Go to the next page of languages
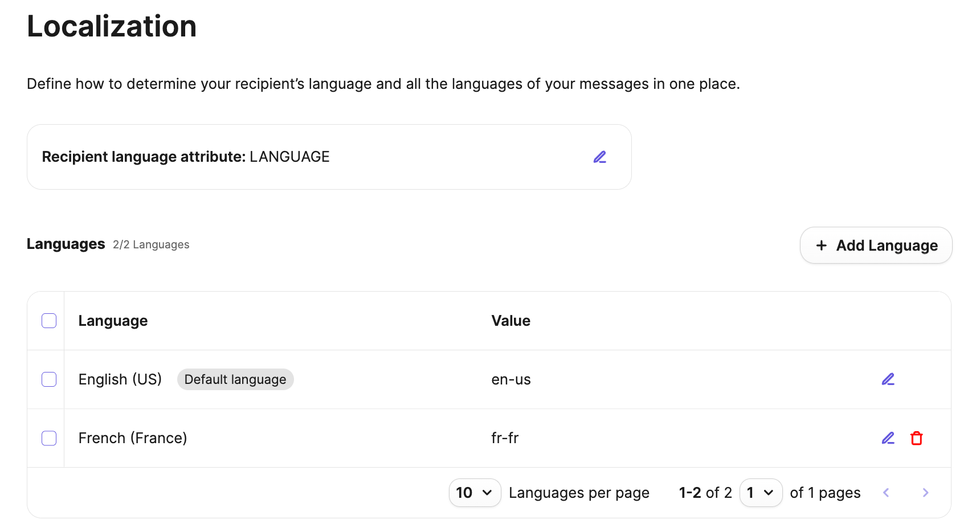980x532 pixels. click(x=925, y=492)
